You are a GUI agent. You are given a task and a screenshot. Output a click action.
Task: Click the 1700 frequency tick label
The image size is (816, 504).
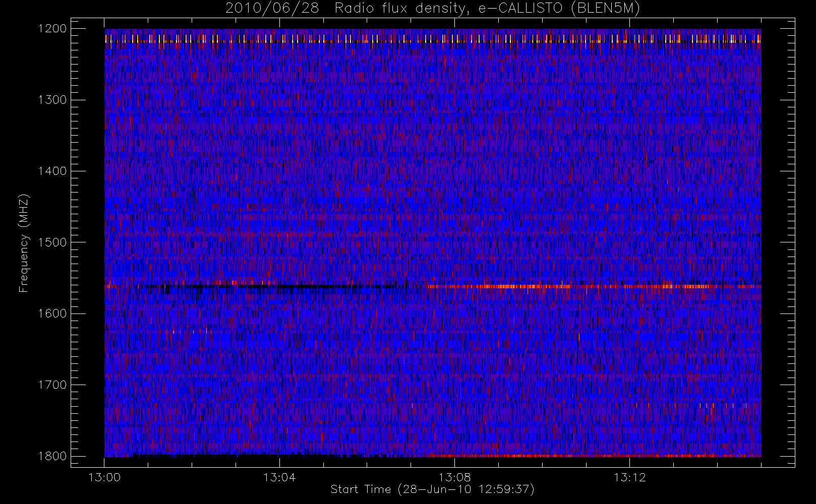coord(52,385)
